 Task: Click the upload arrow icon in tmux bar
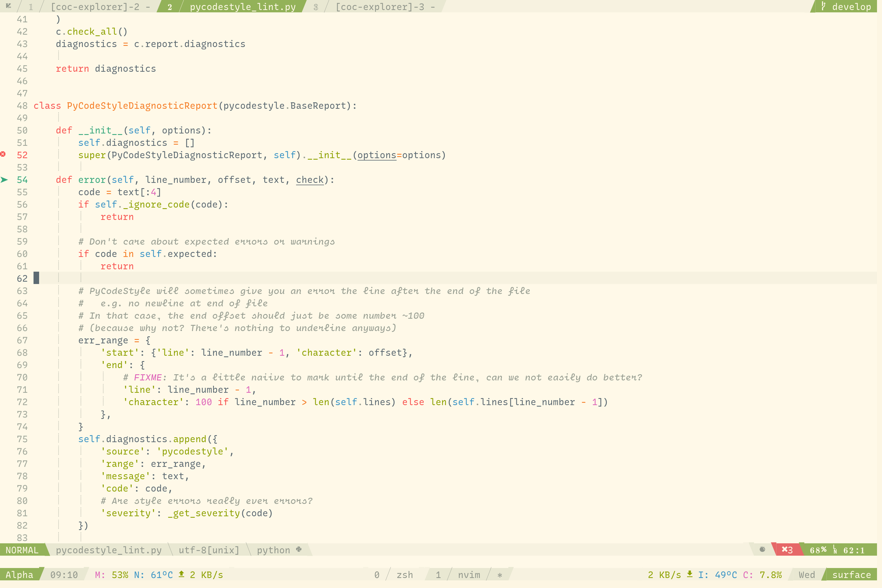coord(181,574)
